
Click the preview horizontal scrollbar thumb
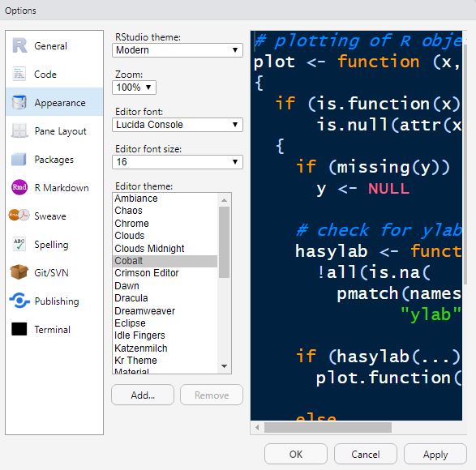coord(328,428)
